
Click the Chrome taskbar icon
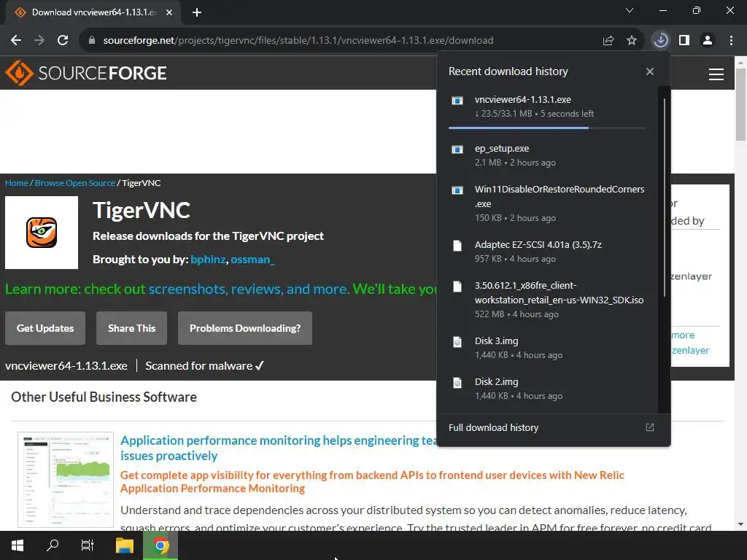160,545
